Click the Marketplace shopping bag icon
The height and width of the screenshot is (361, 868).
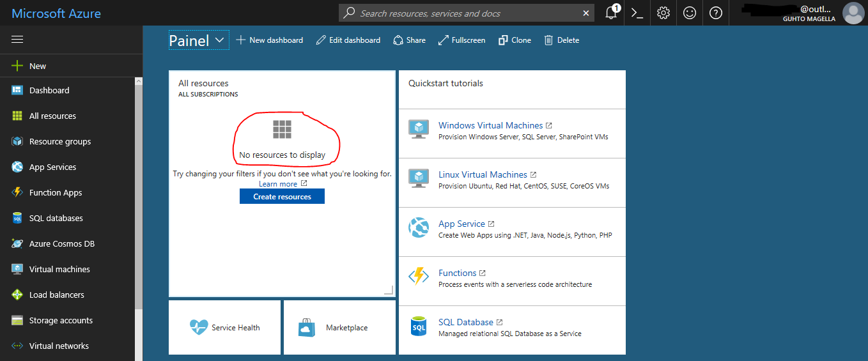[307, 327]
